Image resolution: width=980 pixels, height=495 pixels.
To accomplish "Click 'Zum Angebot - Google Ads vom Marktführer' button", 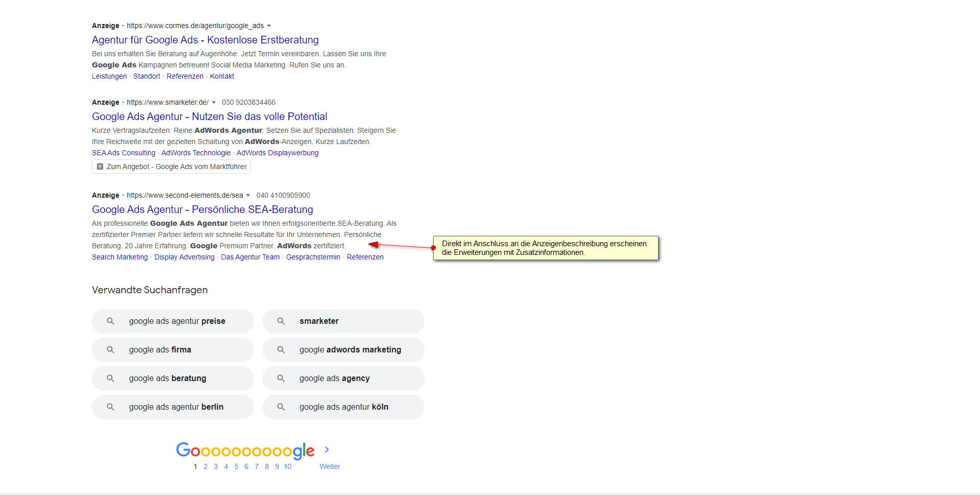I will (171, 167).
